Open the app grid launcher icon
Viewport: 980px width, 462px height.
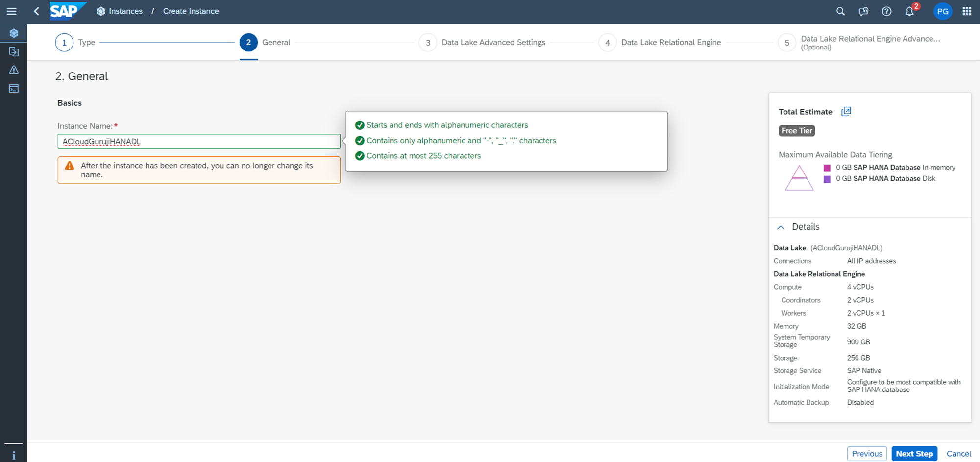click(967, 11)
